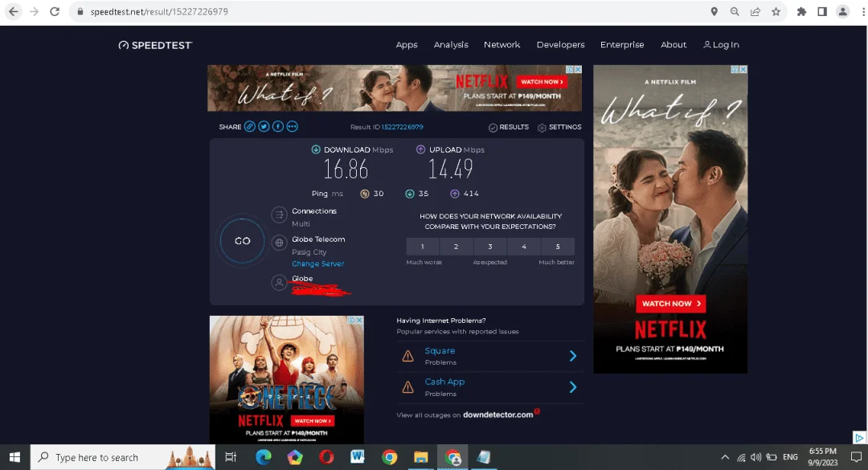The width and height of the screenshot is (868, 470).
Task: Rate network availability 4
Action: 524,247
